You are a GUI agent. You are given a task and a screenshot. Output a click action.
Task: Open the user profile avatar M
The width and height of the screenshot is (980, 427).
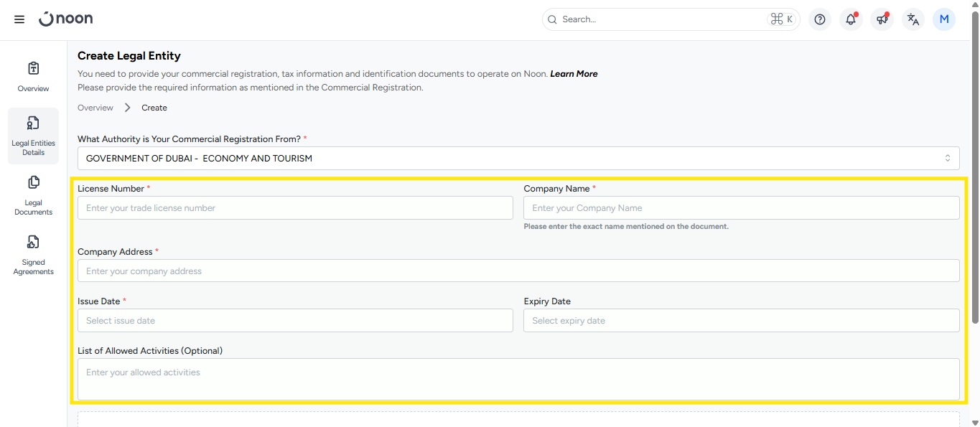pos(944,19)
